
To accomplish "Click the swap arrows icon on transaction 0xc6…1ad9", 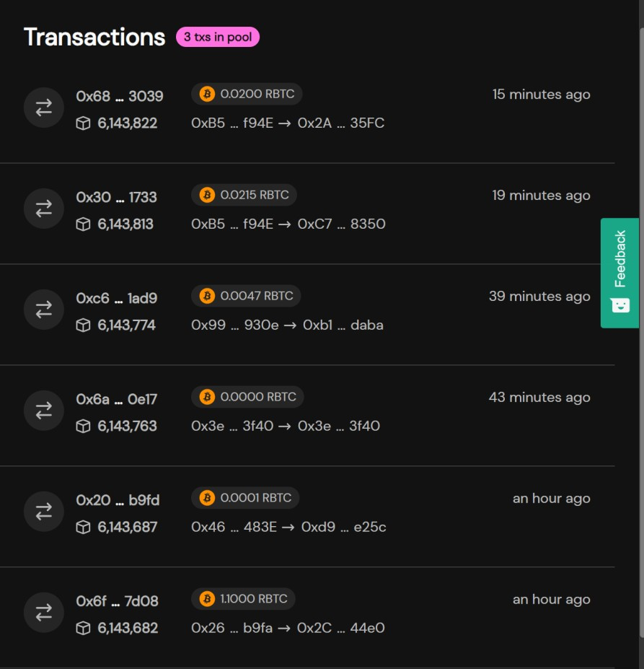I will 43,309.
